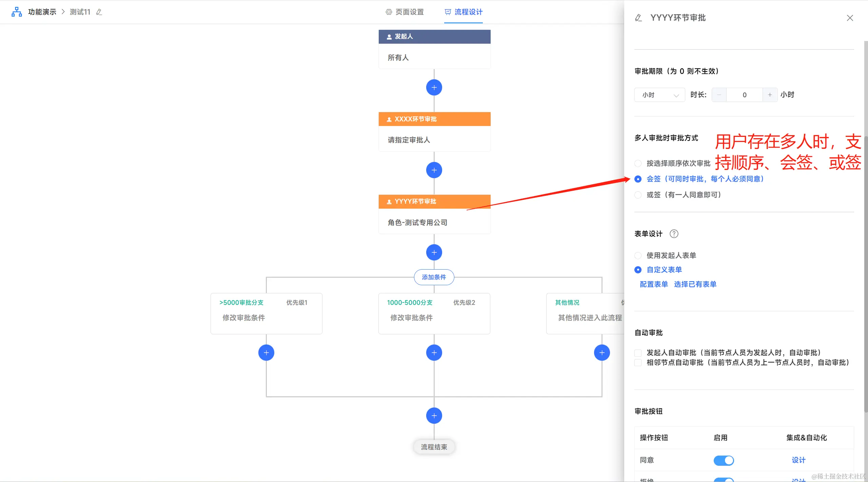Click the pencil icon beside the YYYY环节审批 title
Screen dimensions: 868x482
tap(638, 18)
